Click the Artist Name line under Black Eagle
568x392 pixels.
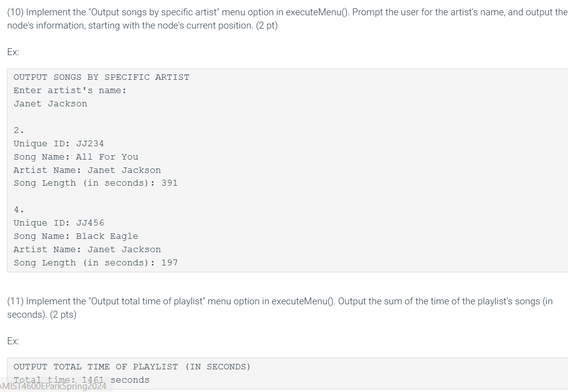tap(87, 249)
